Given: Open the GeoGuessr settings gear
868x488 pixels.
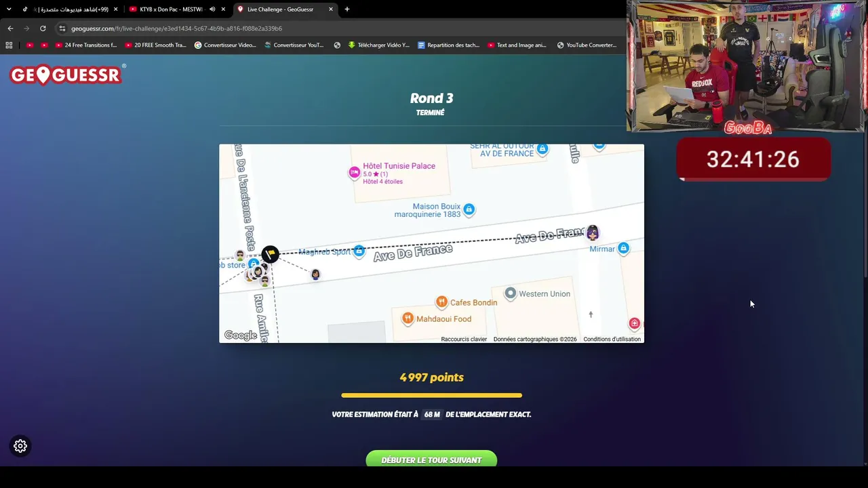Looking at the screenshot, I should tap(20, 446).
